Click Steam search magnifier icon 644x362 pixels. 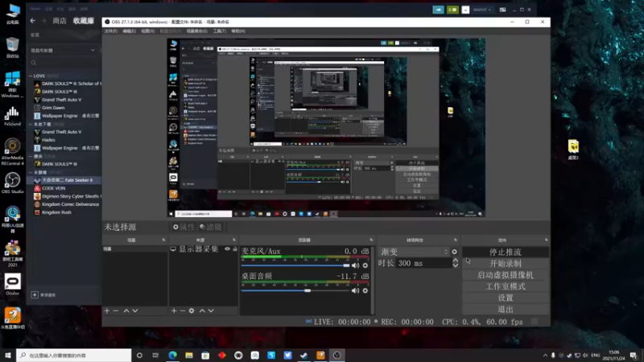coord(34,63)
